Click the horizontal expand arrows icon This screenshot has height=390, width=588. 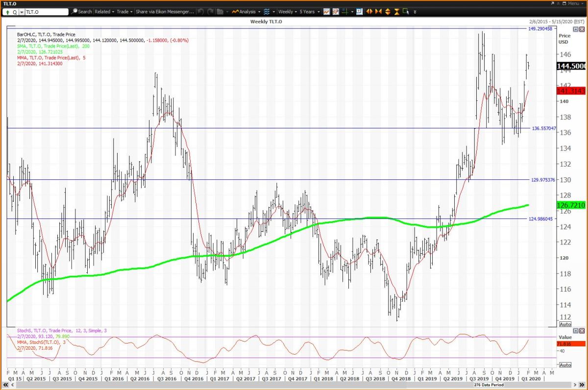coord(369,11)
